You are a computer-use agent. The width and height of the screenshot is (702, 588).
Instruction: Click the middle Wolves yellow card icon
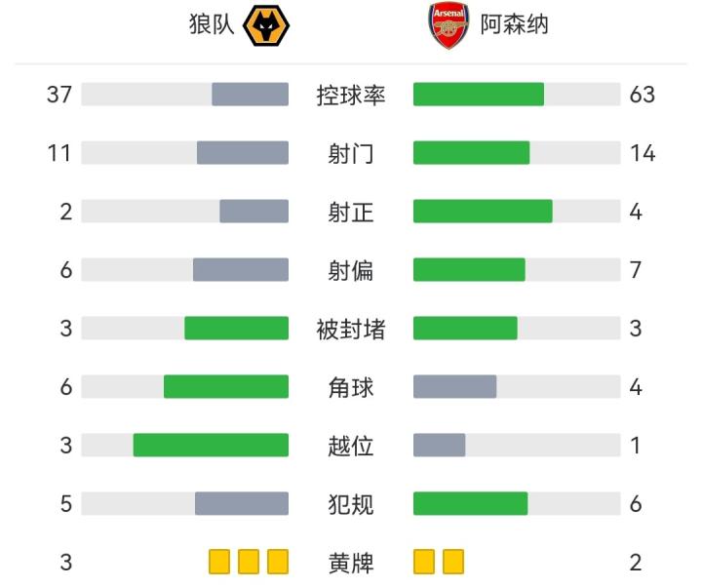click(249, 563)
